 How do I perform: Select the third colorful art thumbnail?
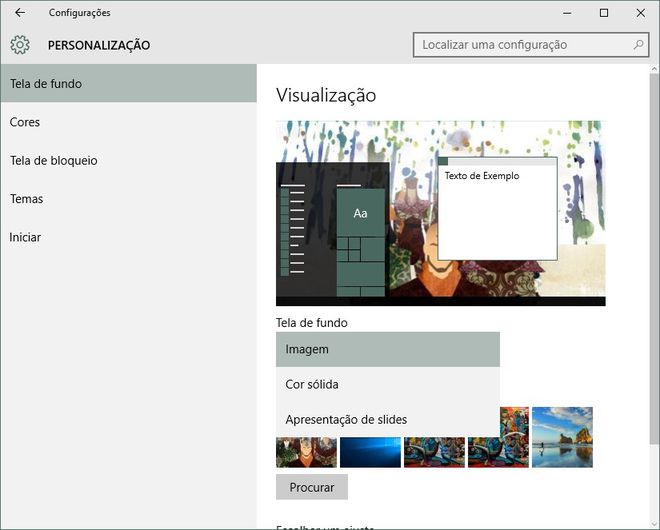tap(434, 452)
